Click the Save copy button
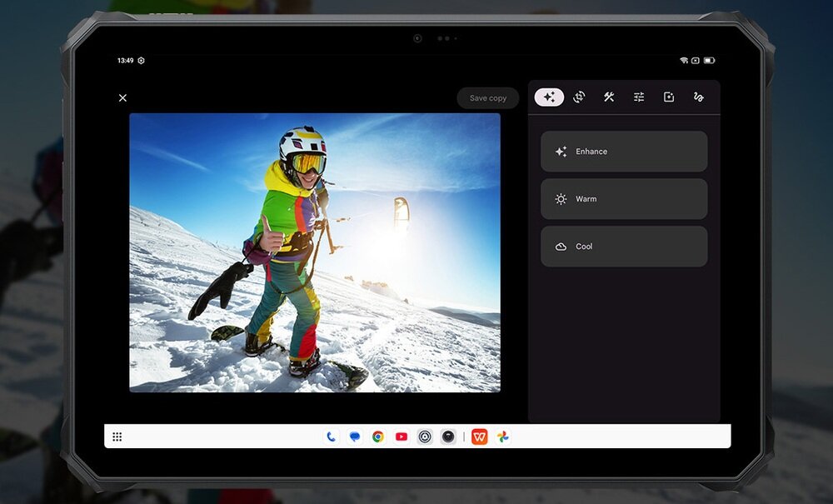The width and height of the screenshot is (833, 504). [x=487, y=98]
